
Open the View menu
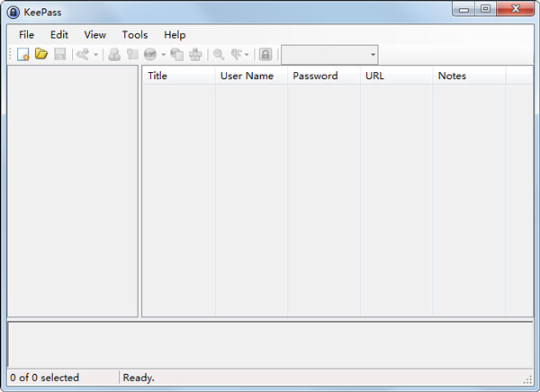pyautogui.click(x=95, y=35)
